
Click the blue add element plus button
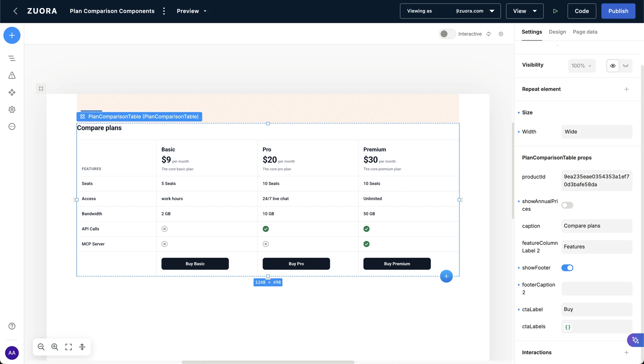[12, 35]
